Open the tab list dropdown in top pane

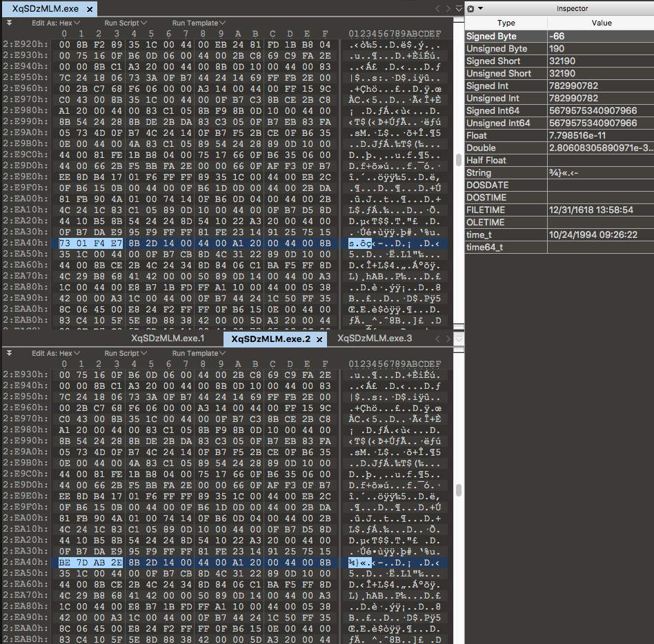[459, 9]
